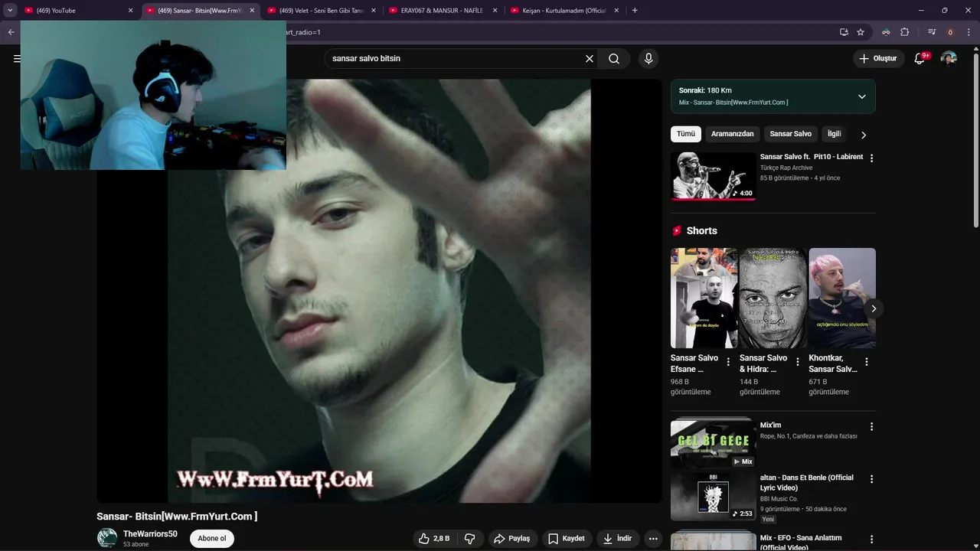Click the glasses-face extension icon

[x=886, y=32]
